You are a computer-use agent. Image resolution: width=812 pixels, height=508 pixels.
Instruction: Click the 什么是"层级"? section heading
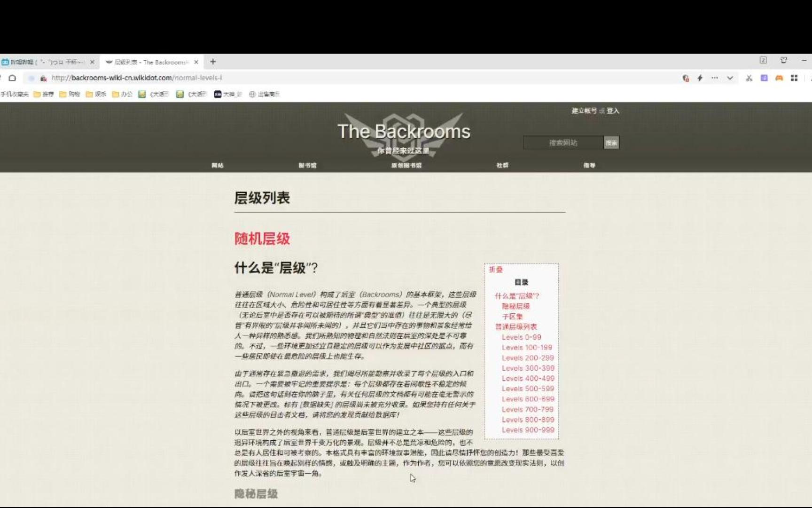coord(276,268)
